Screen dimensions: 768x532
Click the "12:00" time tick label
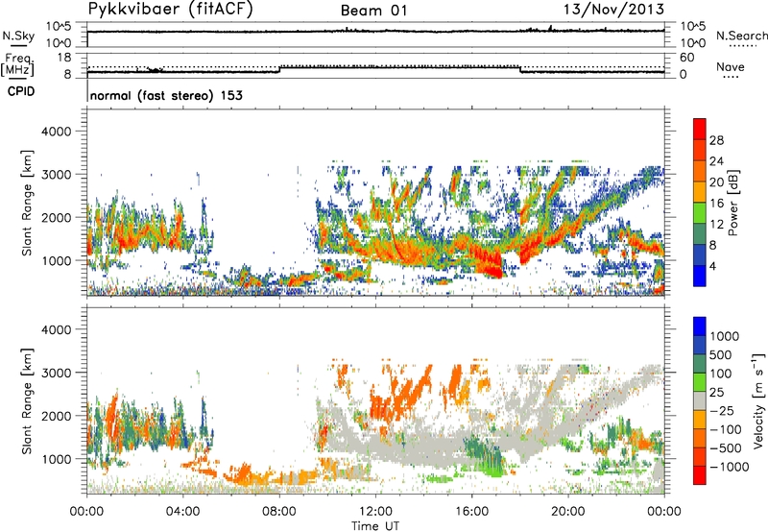click(375, 512)
